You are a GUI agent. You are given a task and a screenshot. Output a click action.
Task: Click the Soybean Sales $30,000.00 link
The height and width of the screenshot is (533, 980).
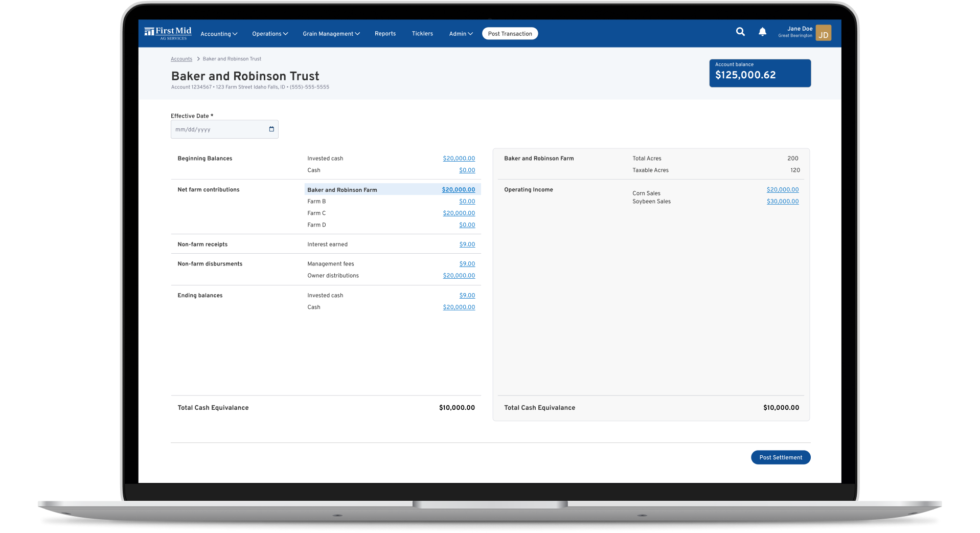pyautogui.click(x=782, y=201)
